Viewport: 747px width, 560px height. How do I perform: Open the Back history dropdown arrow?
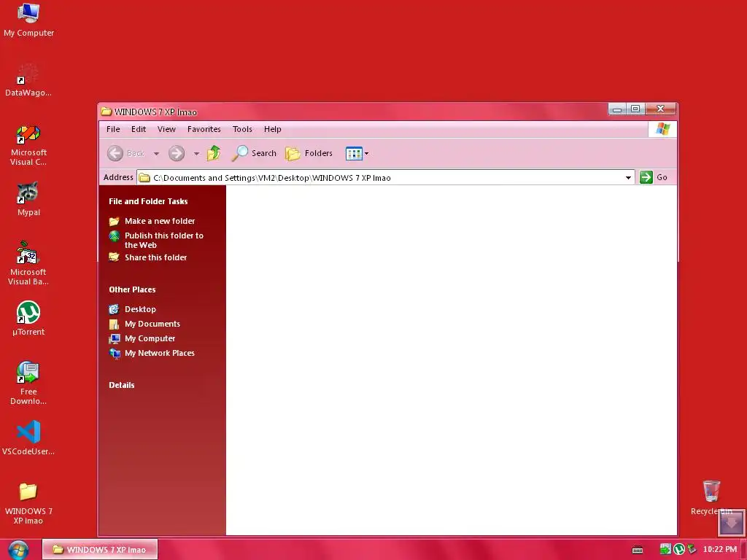pos(156,154)
